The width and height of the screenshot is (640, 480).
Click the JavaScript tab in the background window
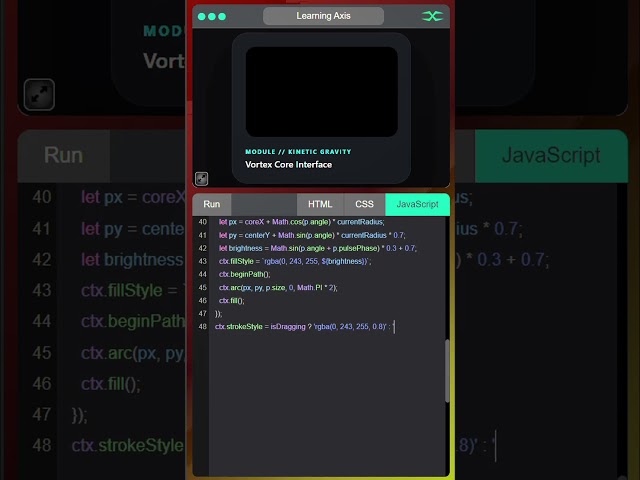click(551, 156)
